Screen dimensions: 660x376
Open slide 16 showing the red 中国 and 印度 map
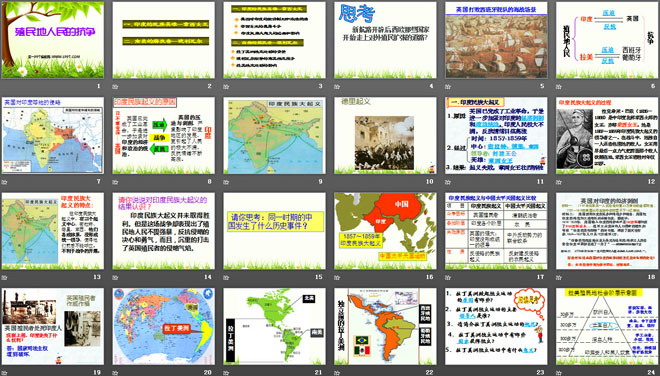click(385, 231)
